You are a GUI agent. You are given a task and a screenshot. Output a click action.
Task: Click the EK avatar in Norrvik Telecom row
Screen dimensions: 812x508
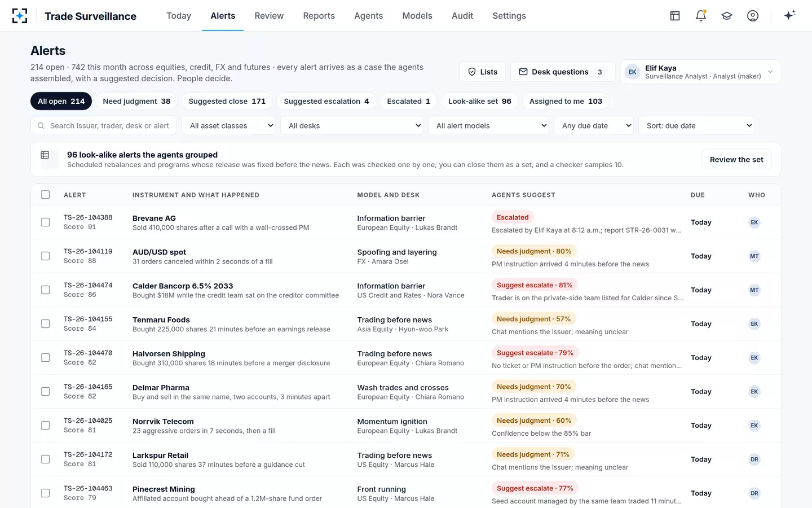pos(754,426)
